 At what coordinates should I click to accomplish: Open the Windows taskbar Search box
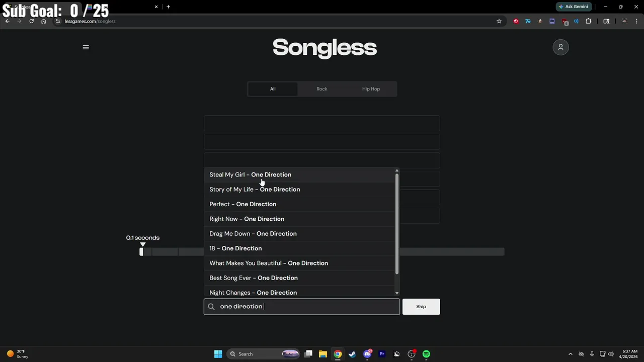click(263, 354)
